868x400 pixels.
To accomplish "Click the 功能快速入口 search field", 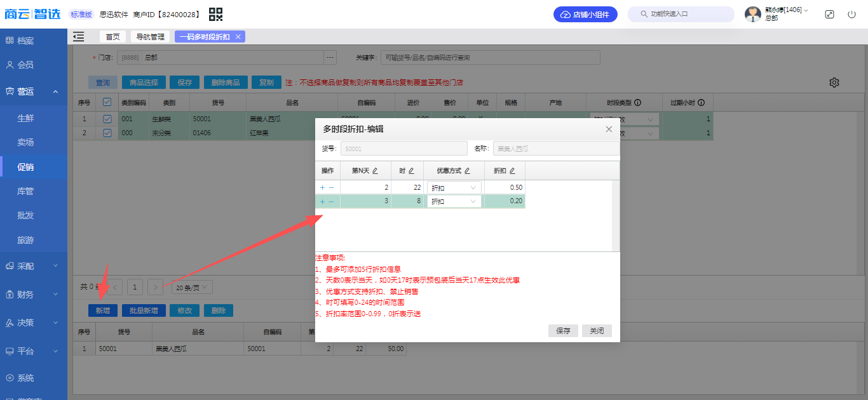I will pos(681,14).
